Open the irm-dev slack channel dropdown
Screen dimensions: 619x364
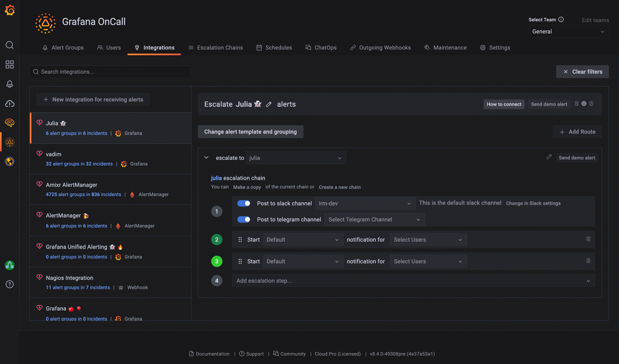click(x=364, y=203)
